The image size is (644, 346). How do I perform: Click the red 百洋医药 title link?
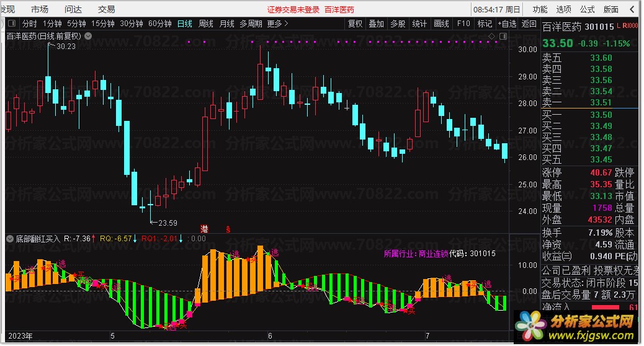pos(339,9)
